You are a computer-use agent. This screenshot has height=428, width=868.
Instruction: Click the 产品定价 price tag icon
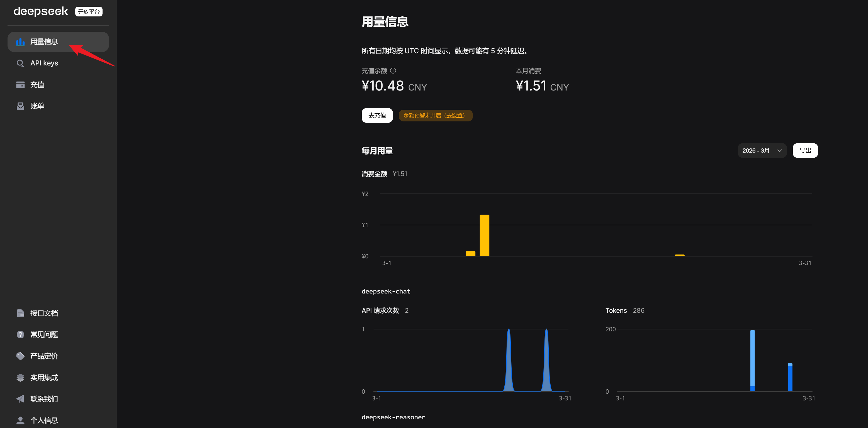click(20, 356)
